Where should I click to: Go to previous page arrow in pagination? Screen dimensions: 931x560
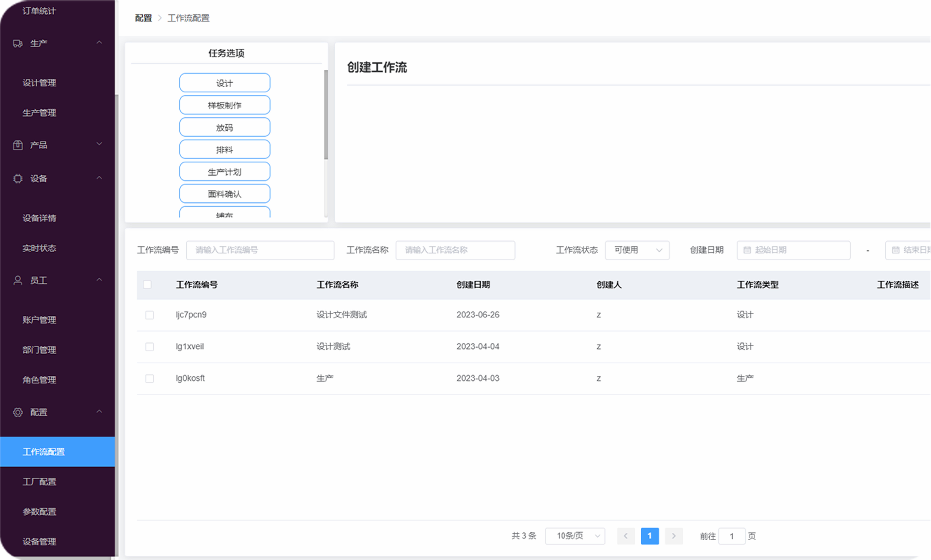[x=626, y=536]
